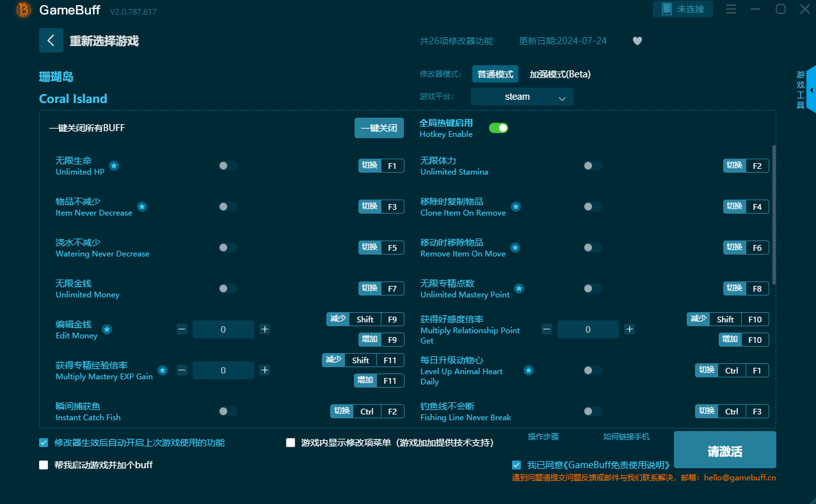The image size is (816, 504).
Task: Click the star icon beside Multiply Mastery EXP Gain
Action: [x=163, y=370]
